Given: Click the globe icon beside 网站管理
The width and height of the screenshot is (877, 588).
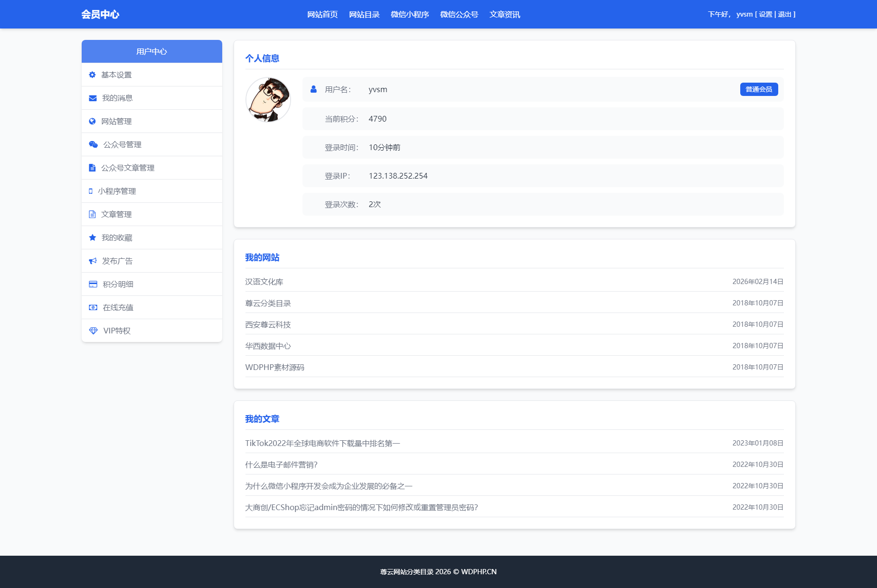Looking at the screenshot, I should (92, 121).
